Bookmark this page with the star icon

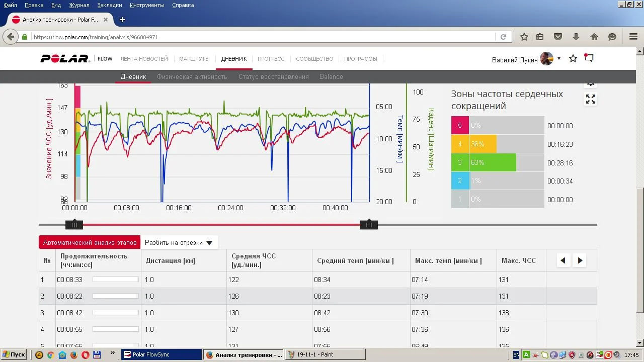tap(524, 37)
